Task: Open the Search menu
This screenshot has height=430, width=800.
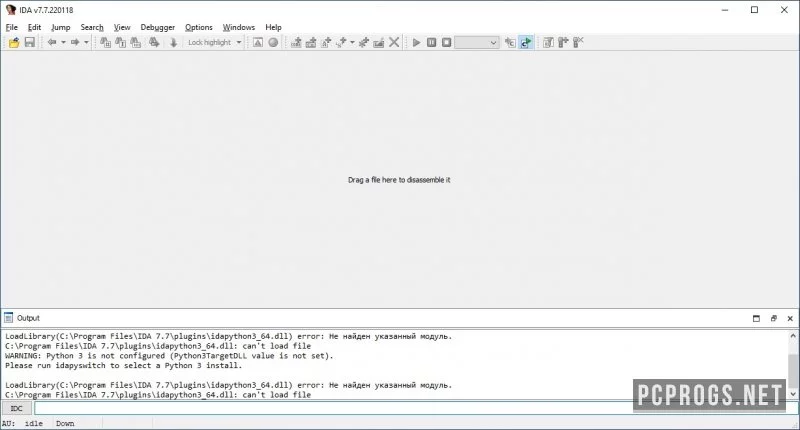Action: click(92, 27)
